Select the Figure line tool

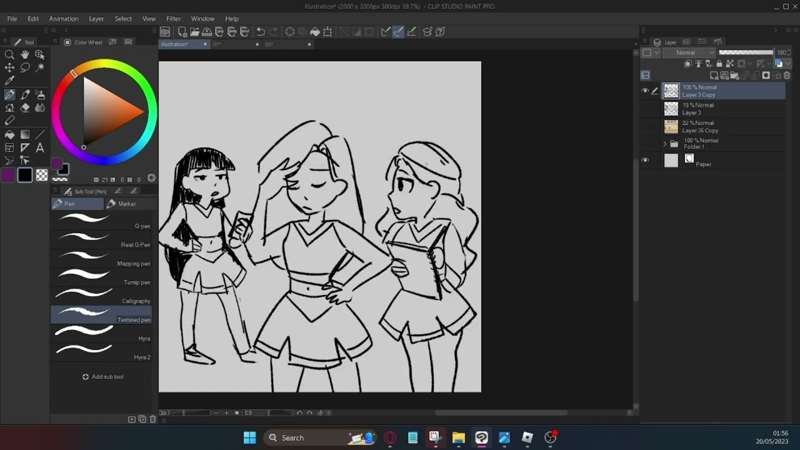tap(40, 135)
